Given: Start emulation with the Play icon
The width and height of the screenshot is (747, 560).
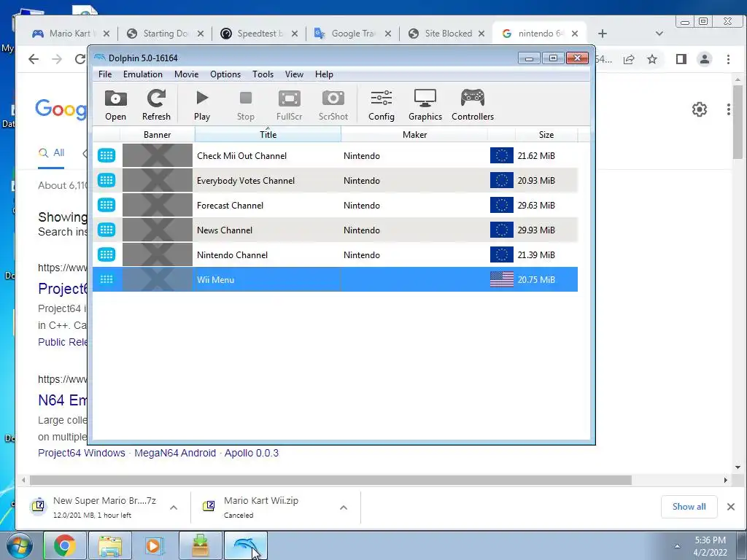Looking at the screenshot, I should point(202,105).
